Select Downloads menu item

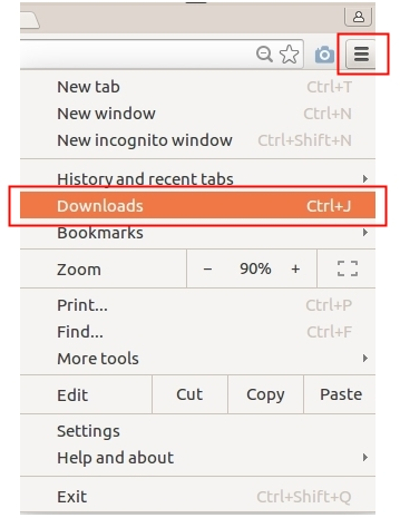point(198,206)
